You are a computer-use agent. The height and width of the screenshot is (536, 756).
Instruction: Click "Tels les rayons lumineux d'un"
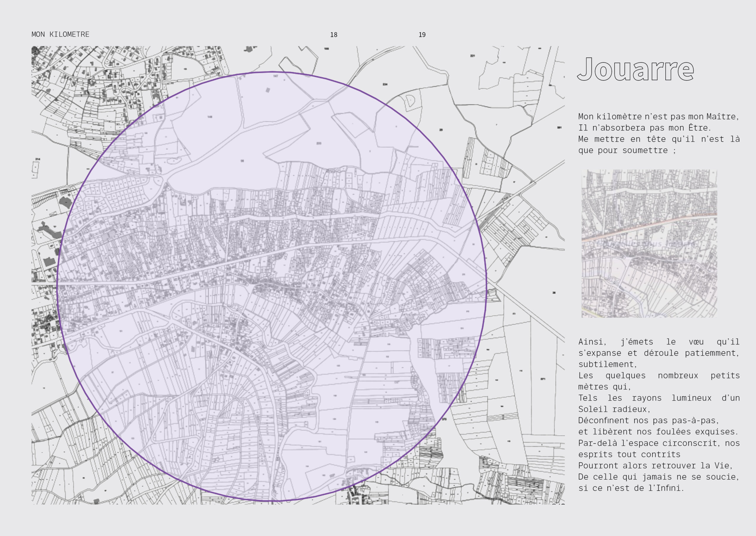[659, 398]
